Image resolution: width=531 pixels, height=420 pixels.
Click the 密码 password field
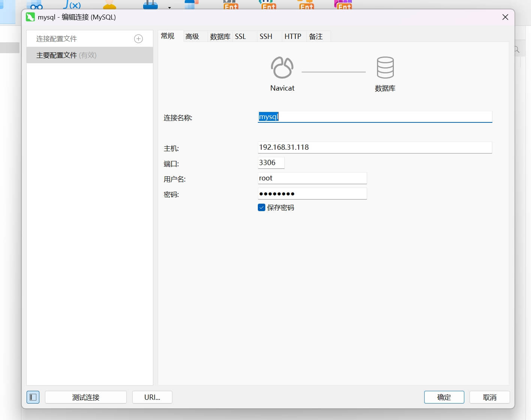coord(312,194)
